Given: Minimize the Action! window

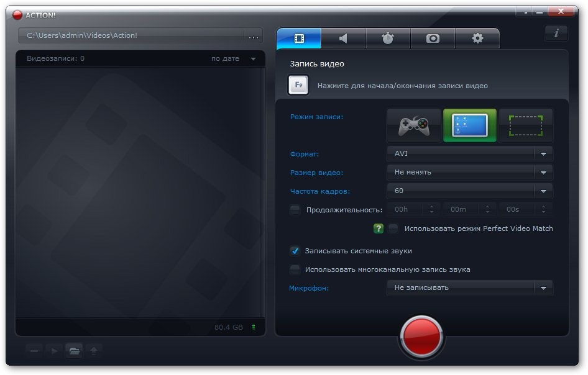Looking at the screenshot, I should coord(540,12).
